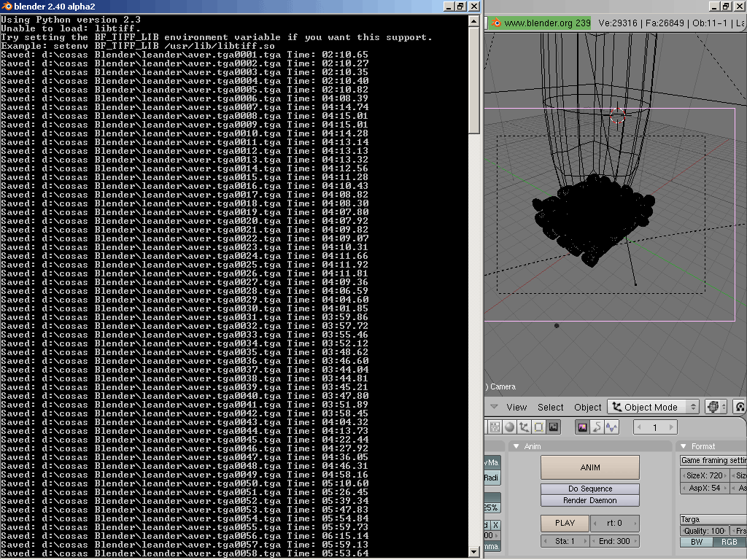Select the Object context axes icon
This screenshot has height=560, width=747.
click(524, 427)
